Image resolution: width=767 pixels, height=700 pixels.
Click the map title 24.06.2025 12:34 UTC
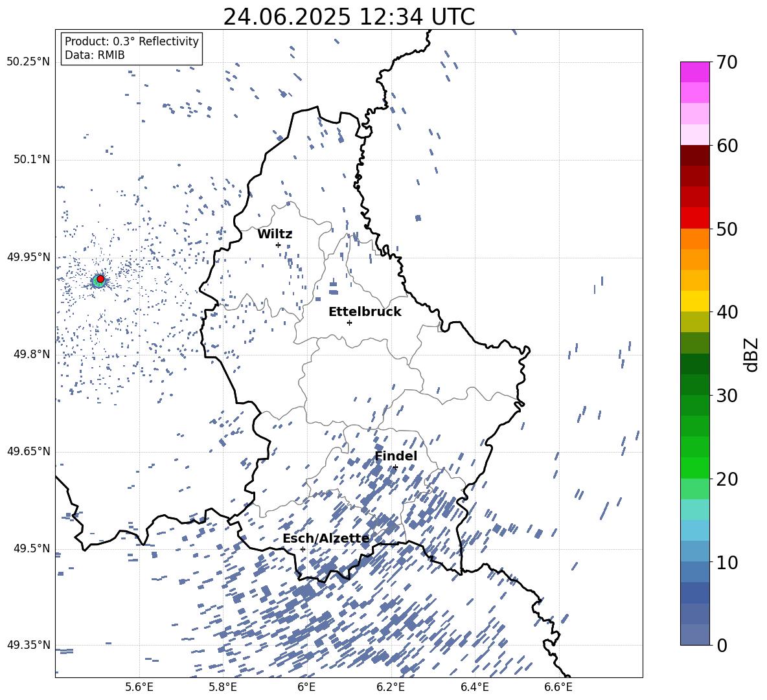click(349, 17)
